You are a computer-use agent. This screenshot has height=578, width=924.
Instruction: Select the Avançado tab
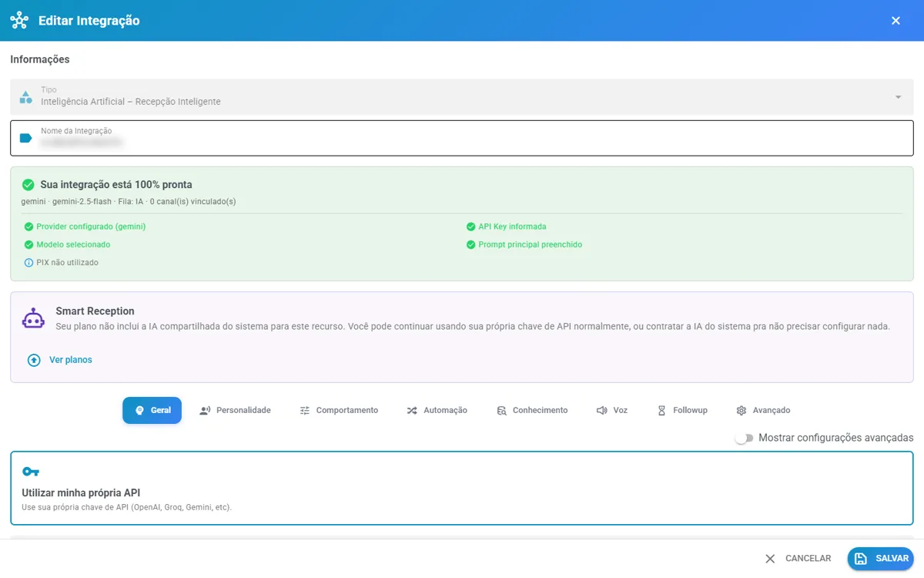point(763,411)
